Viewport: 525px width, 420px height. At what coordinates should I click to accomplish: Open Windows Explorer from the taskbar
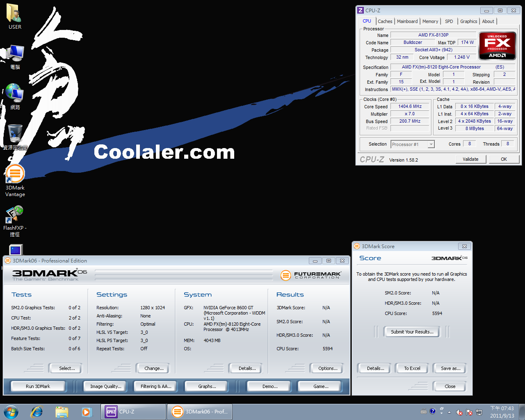pos(62,412)
